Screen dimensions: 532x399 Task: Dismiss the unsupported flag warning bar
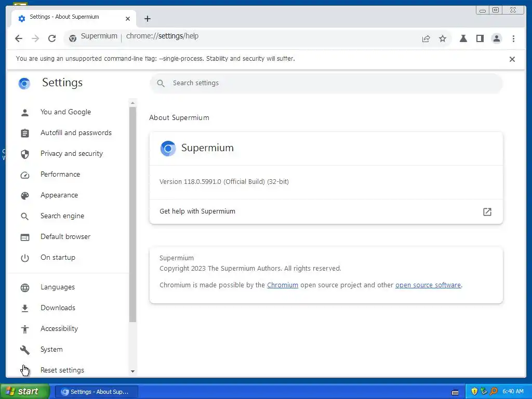512,59
